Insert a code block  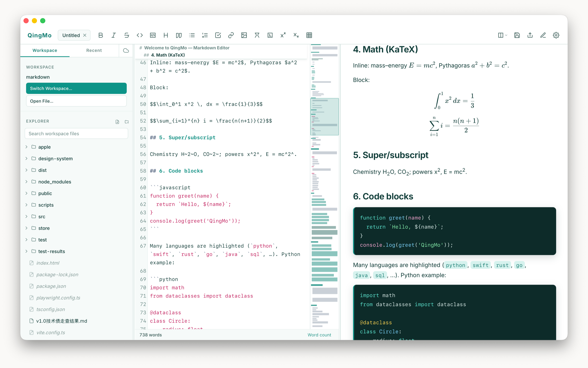point(153,35)
